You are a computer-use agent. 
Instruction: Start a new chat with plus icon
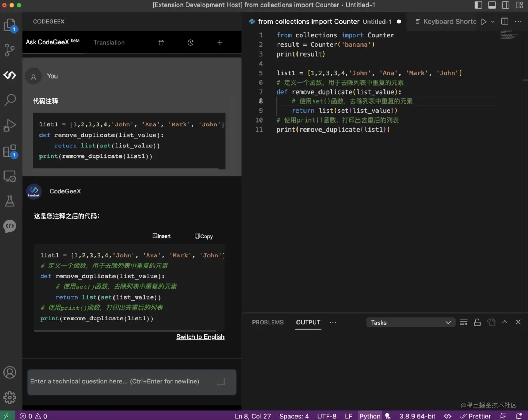(x=220, y=43)
